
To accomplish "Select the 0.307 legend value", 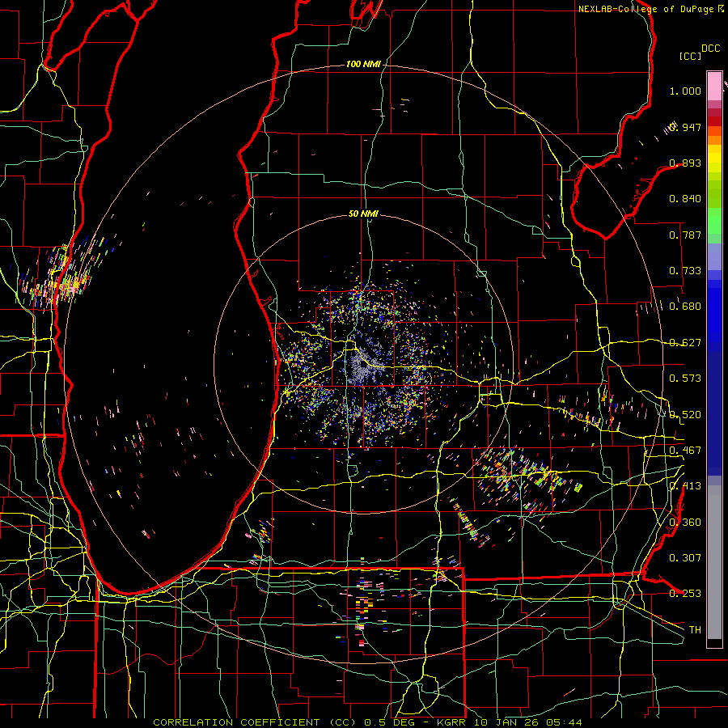I will [x=685, y=558].
